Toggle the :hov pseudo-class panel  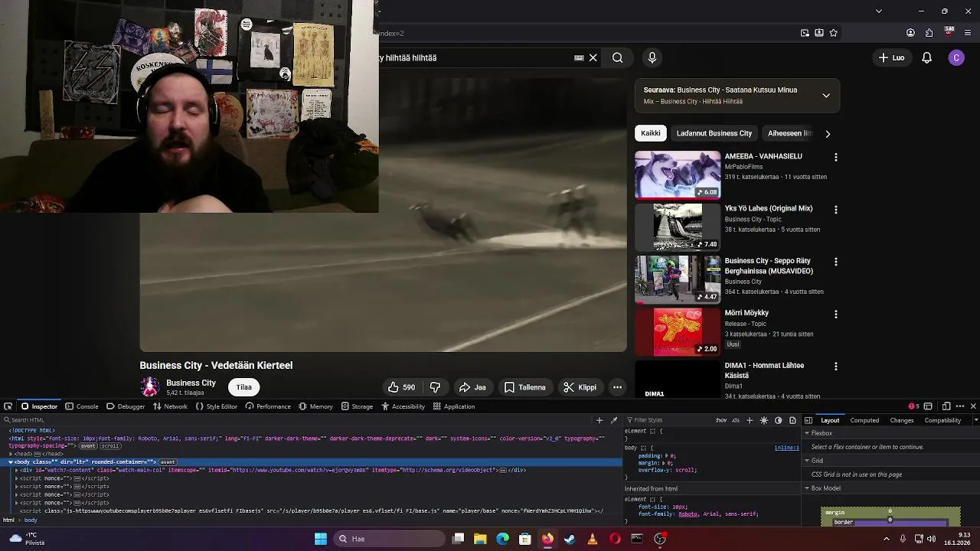point(721,420)
